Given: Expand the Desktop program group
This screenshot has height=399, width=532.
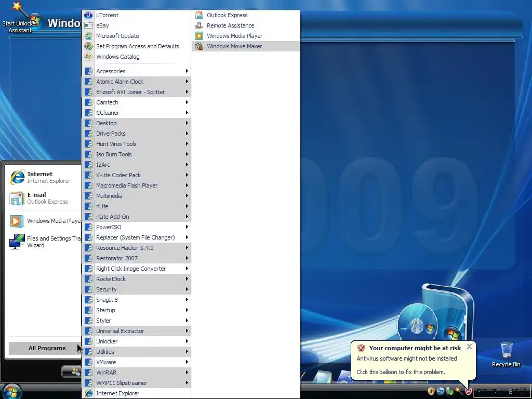Looking at the screenshot, I should (136, 123).
